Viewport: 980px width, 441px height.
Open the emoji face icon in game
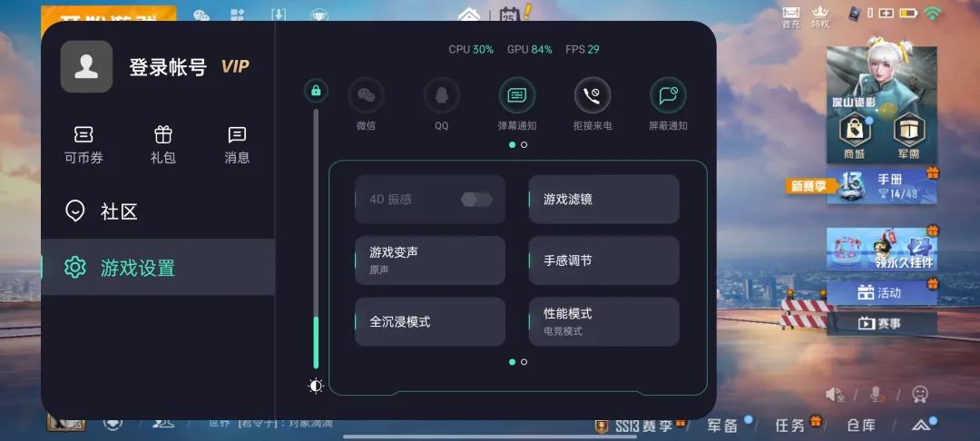(x=920, y=394)
